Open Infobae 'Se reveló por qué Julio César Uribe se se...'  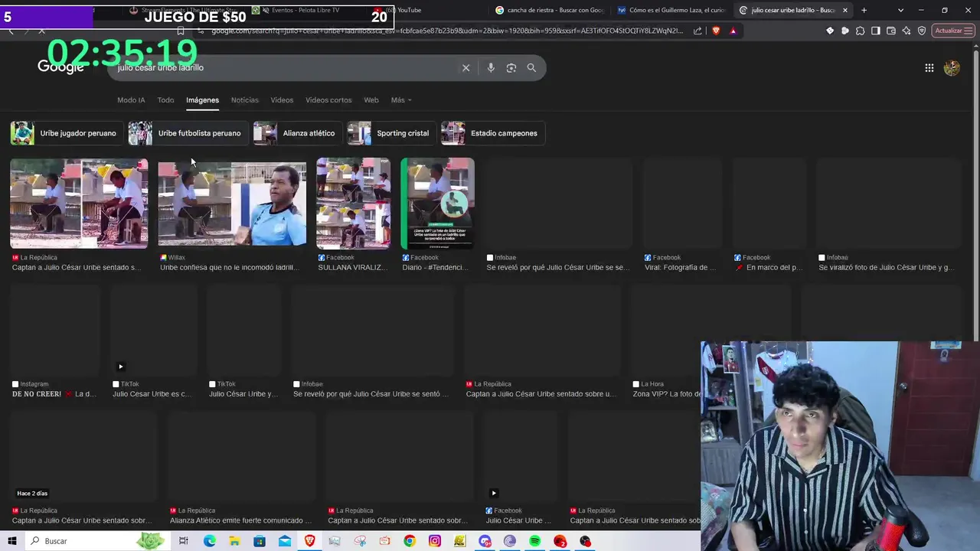tap(558, 268)
